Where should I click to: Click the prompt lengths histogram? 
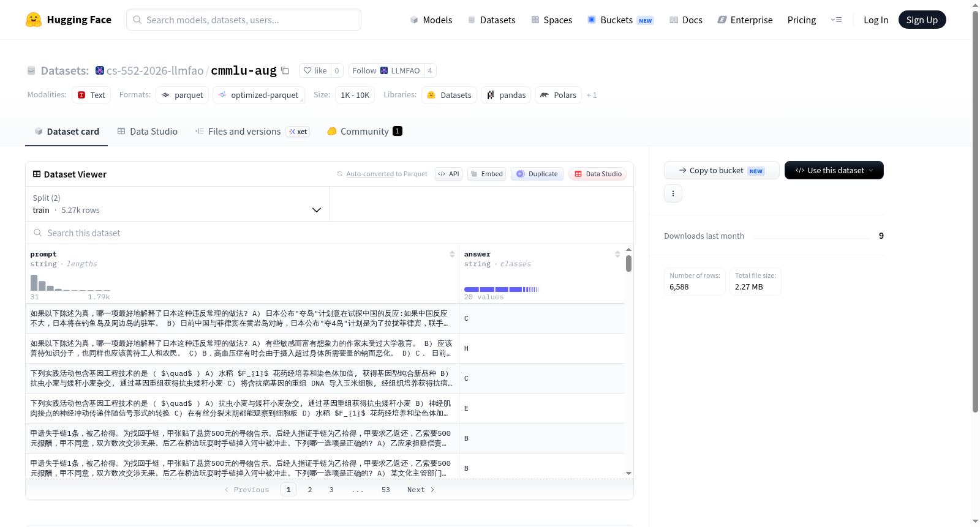coord(70,282)
